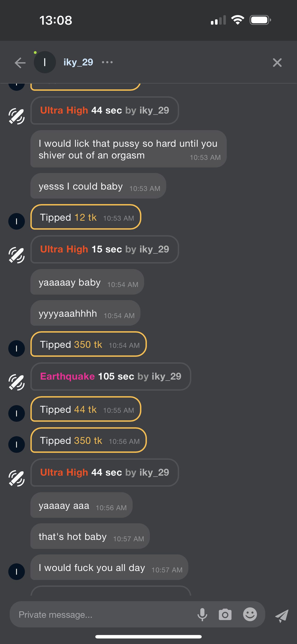Tap the iky_29 username in header

click(x=78, y=62)
